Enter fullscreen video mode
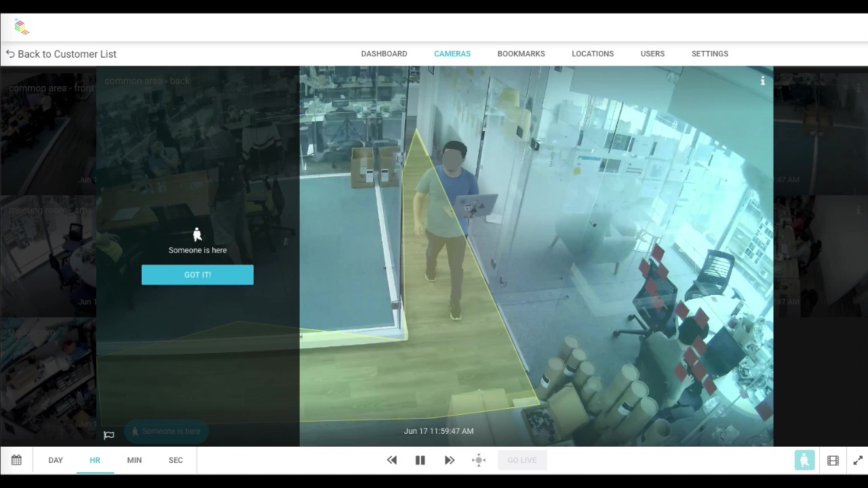868x488 pixels. coord(858,460)
